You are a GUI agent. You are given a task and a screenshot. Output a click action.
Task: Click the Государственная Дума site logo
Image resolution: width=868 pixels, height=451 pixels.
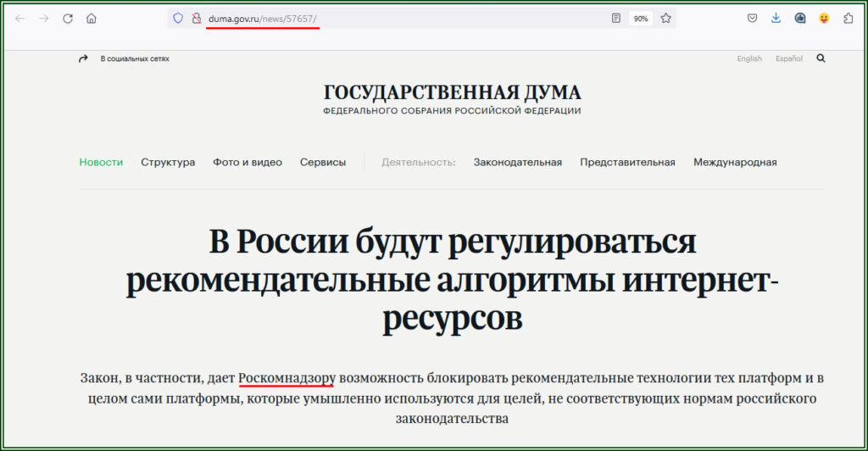point(453,92)
